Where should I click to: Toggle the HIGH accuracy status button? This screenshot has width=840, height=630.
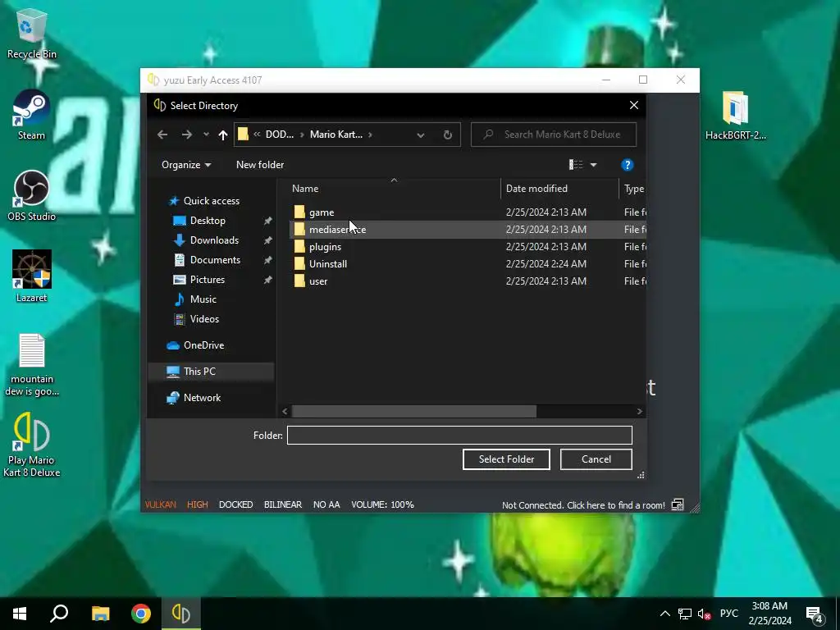click(x=197, y=504)
